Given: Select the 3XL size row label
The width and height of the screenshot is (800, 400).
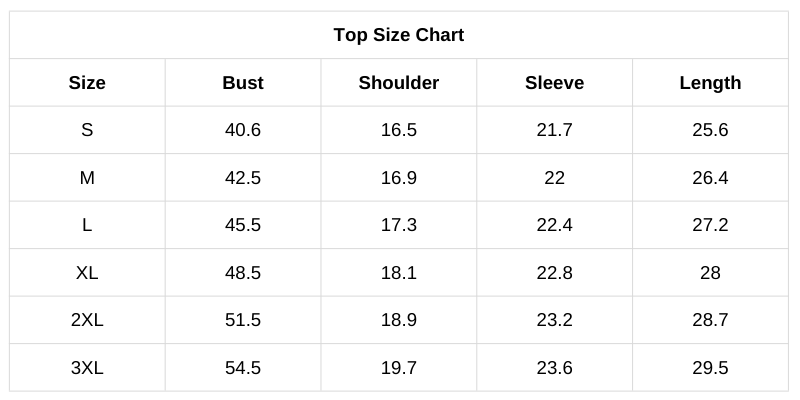Looking at the screenshot, I should pos(87,368).
